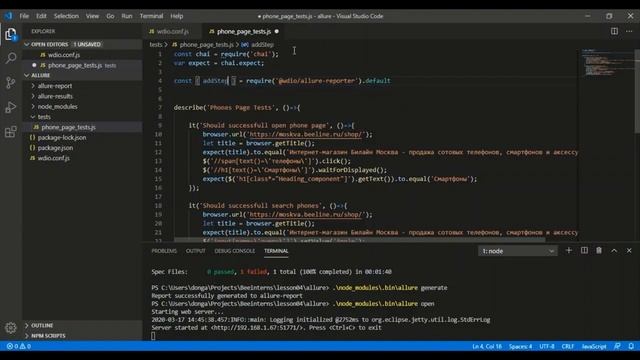Split the editor to the right
This screenshot has width=640, height=360.
coord(614,31)
